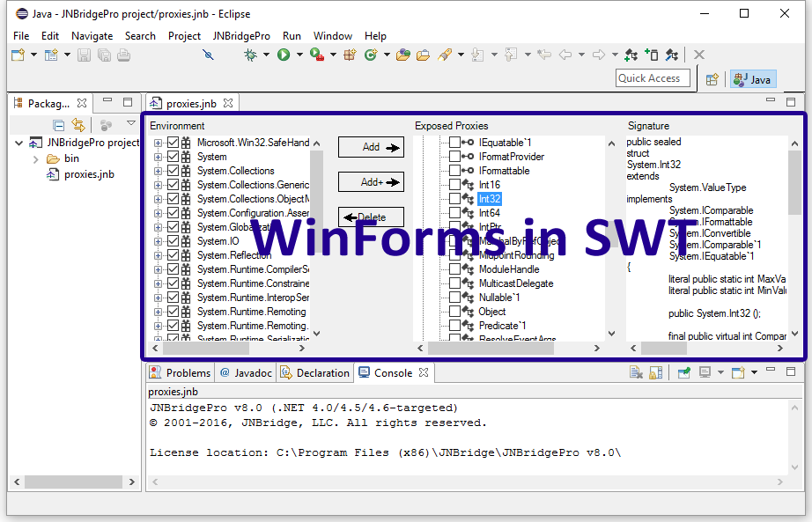Click the Open Task folder icon
Screen dimensions: 812x522
[x=423, y=55]
